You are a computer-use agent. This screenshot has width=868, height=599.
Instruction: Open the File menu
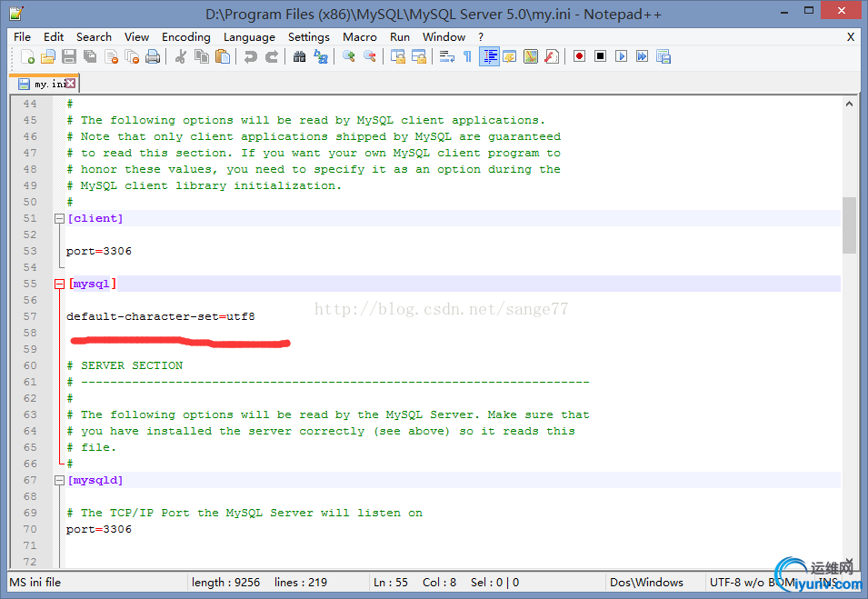point(22,37)
